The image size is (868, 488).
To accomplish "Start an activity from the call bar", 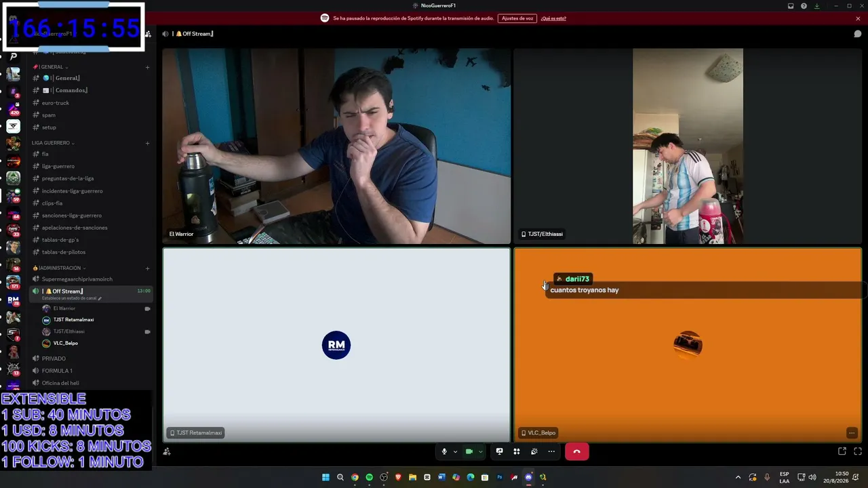I will (517, 451).
